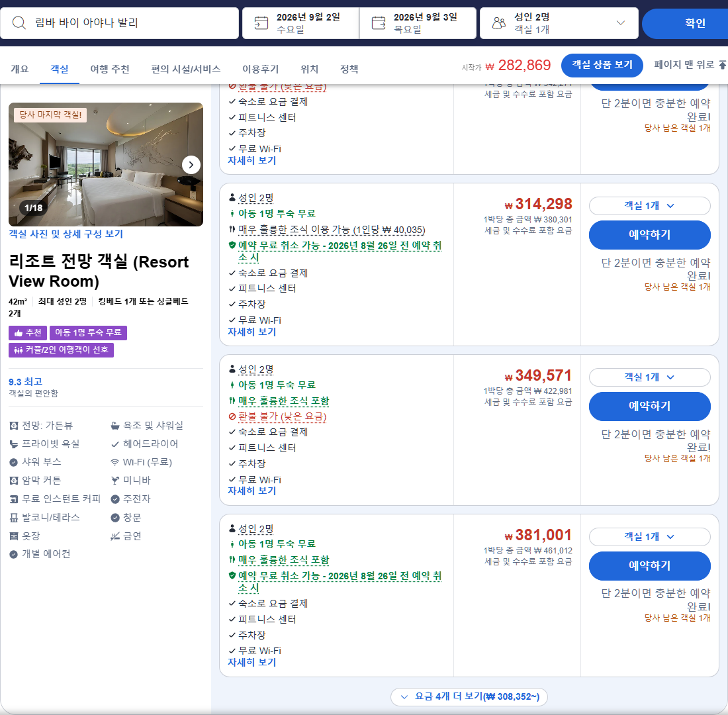This screenshot has height=715, width=728.
Task: Click 자세히 보기 in ₩381,001 offer
Action: 251,663
